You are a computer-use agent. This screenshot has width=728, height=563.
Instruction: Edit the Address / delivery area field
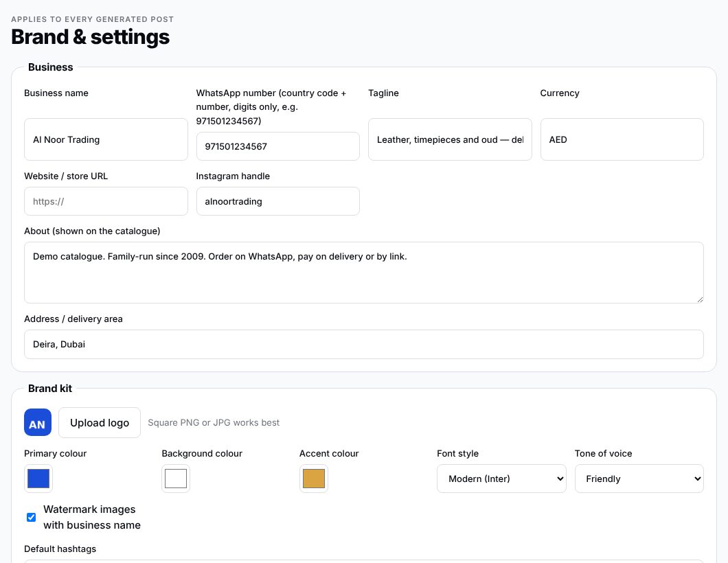[x=364, y=345]
